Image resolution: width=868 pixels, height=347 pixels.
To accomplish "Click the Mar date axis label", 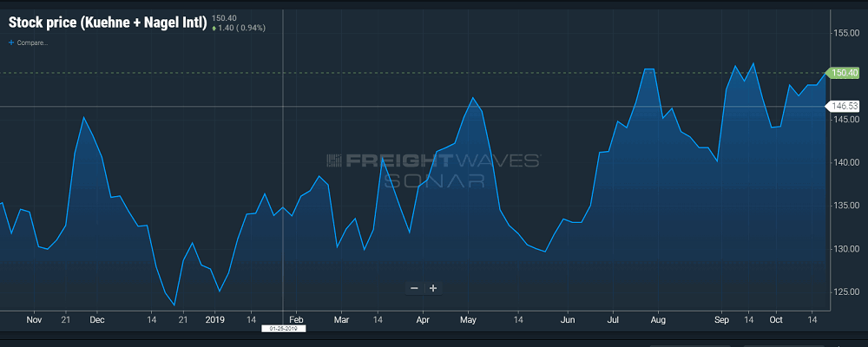I will 341,320.
